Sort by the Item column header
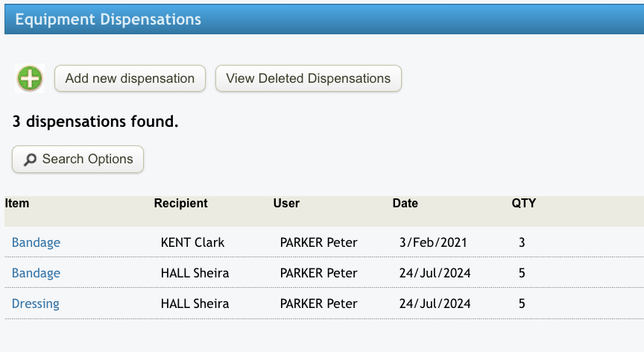Image resolution: width=644 pixels, height=352 pixels. tap(16, 203)
